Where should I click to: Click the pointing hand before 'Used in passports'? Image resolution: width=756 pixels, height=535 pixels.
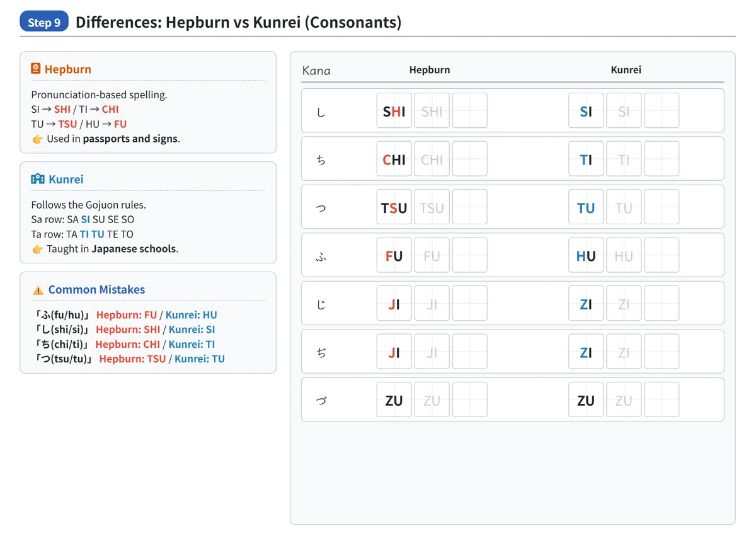coord(37,139)
